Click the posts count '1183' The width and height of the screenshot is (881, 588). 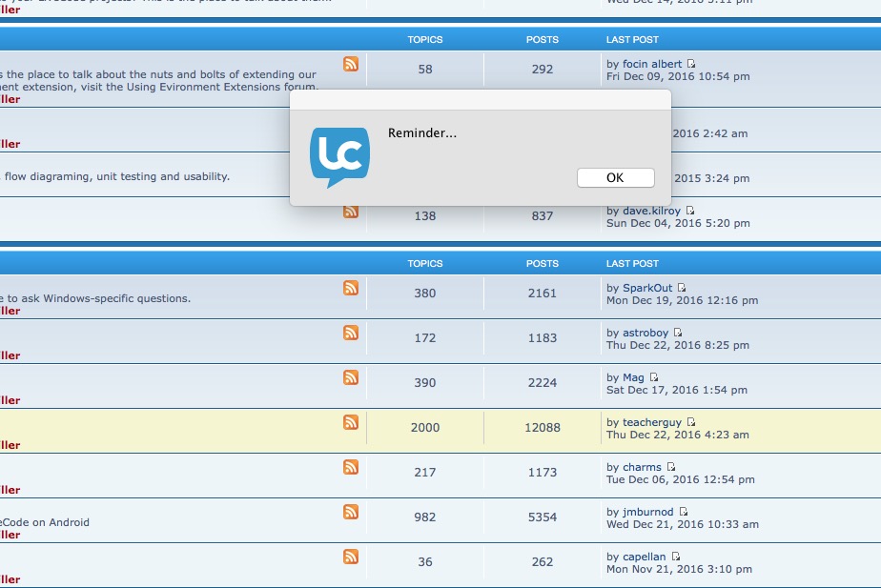point(543,338)
